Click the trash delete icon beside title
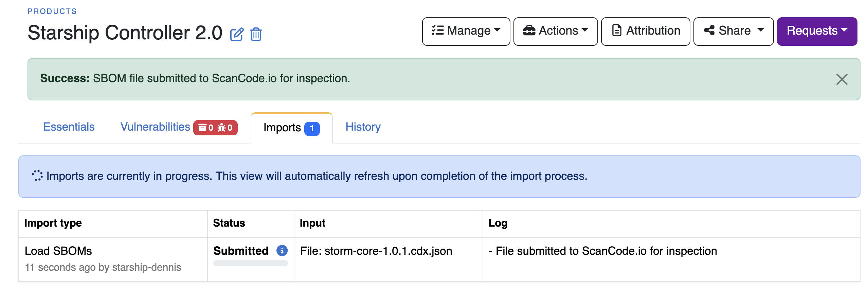The image size is (868, 287). tap(256, 34)
